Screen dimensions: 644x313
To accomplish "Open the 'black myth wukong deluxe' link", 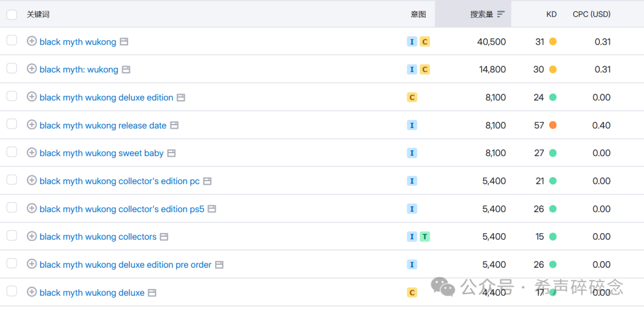I will click(x=92, y=293).
